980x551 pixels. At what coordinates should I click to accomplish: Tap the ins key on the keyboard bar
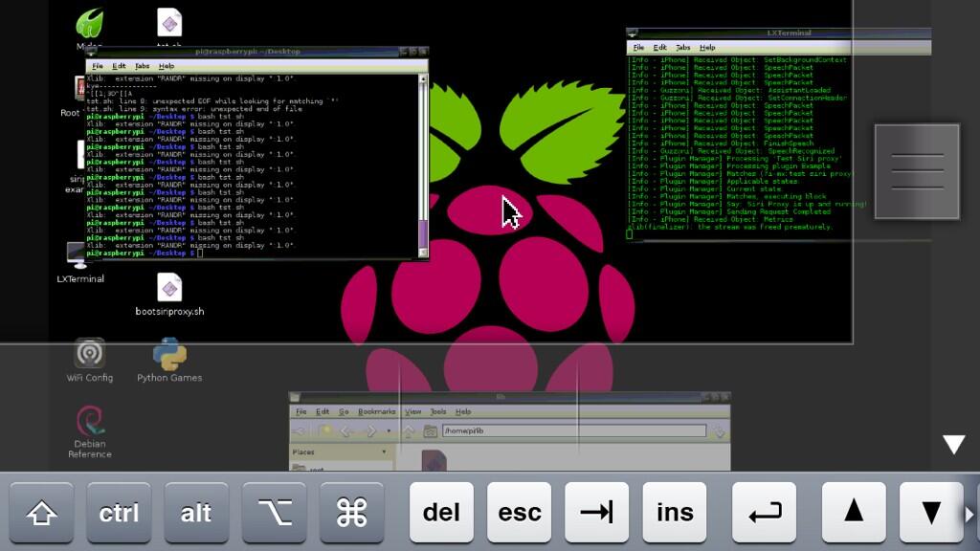point(675,513)
